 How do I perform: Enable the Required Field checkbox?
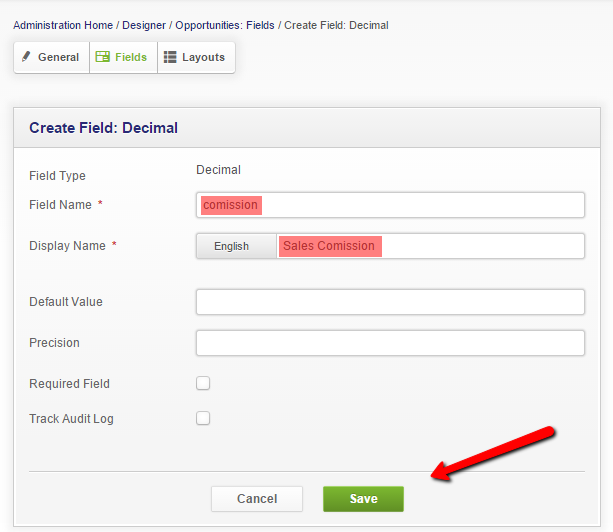click(x=203, y=383)
